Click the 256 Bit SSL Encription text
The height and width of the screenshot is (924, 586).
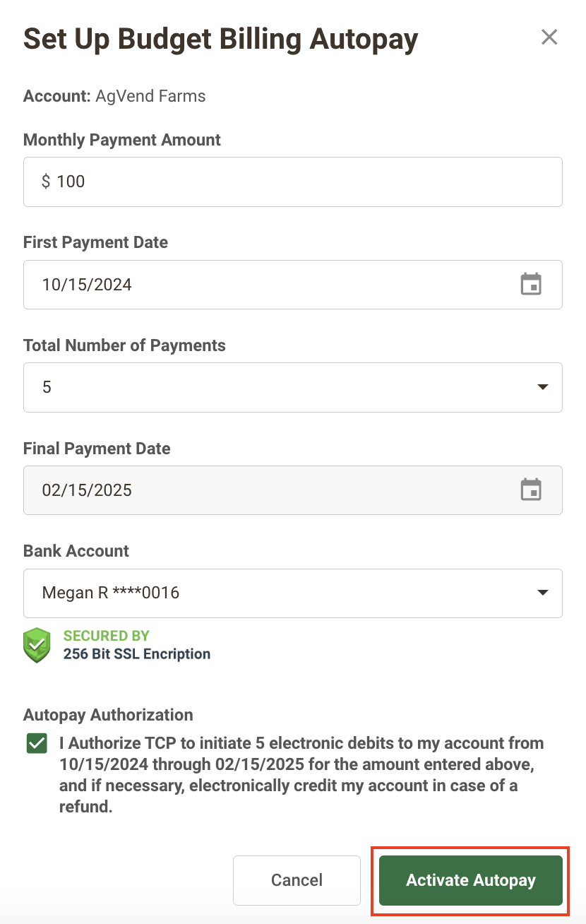137,654
